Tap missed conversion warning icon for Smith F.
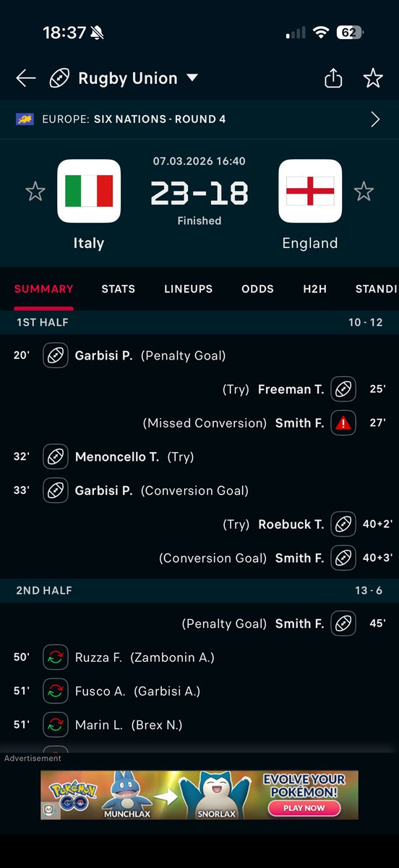The width and height of the screenshot is (399, 868). (x=343, y=423)
